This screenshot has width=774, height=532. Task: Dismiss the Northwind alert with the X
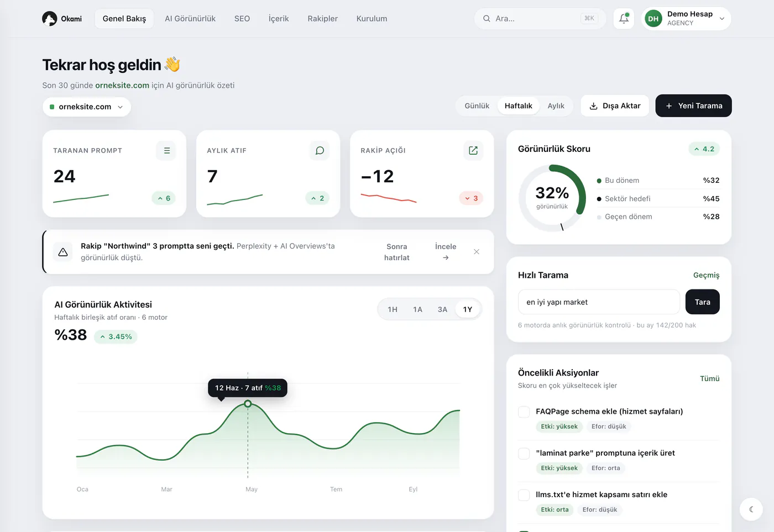(477, 252)
